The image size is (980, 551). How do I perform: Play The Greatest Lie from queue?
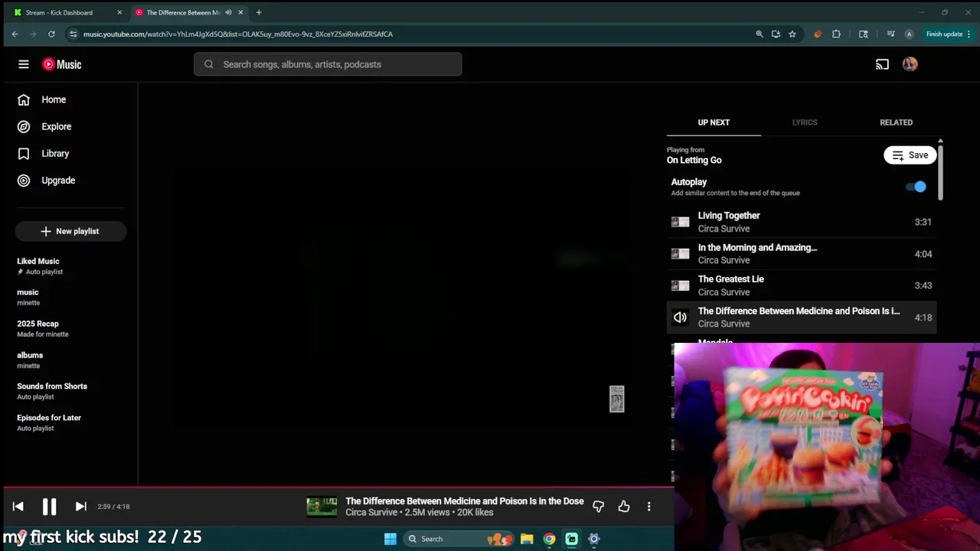802,285
